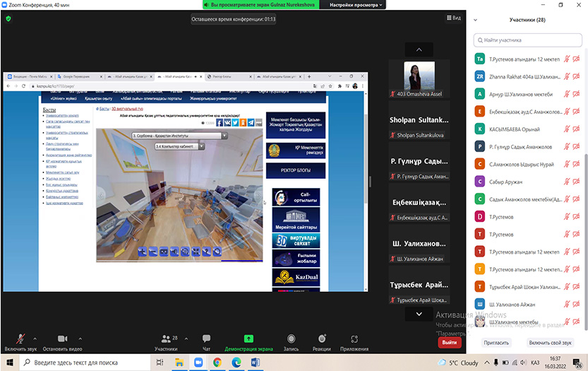The height and width of the screenshot is (371, 588).
Task: Start recording with the Запись icon
Action: click(291, 340)
